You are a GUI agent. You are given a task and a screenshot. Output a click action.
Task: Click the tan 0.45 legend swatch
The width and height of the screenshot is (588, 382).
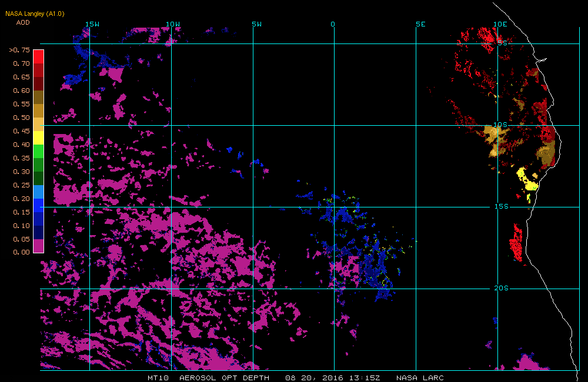39,124
